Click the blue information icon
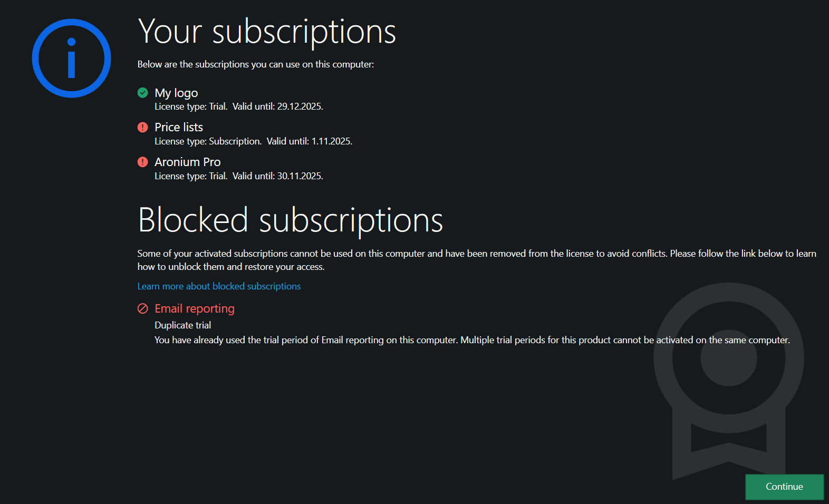The width and height of the screenshot is (829, 504). 71,58
